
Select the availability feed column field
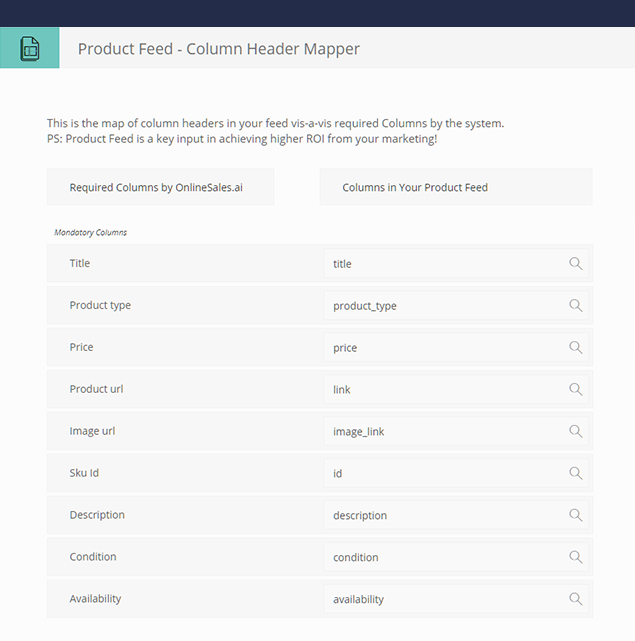pyautogui.click(x=456, y=599)
